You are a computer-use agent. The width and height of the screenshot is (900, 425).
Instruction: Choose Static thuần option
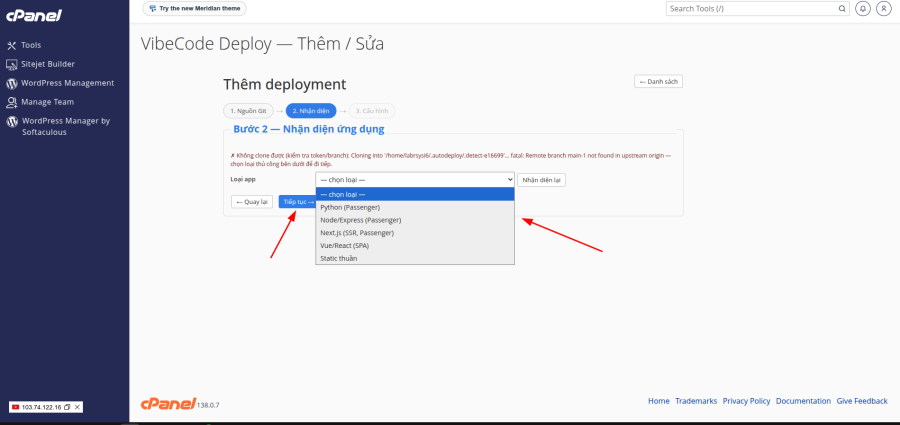[x=415, y=258]
